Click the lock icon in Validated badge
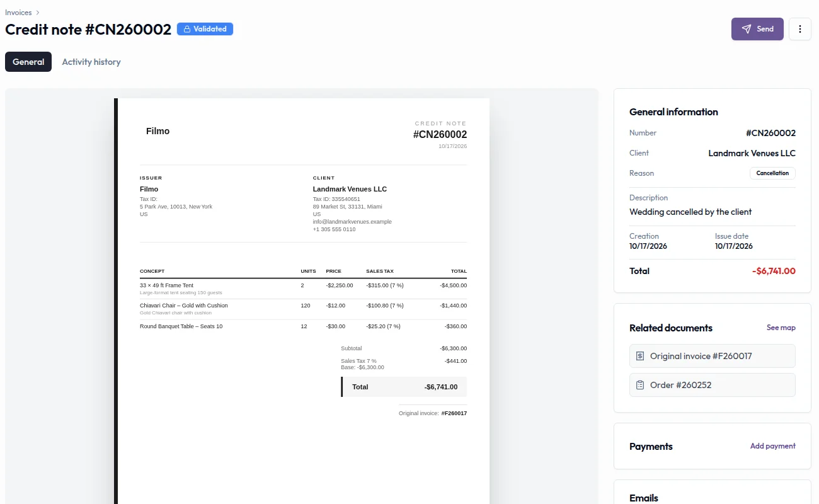819x504 pixels. 186,29
